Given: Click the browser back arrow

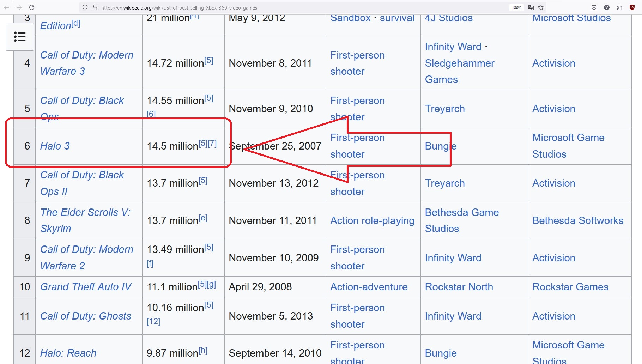Looking at the screenshot, I should (x=7, y=7).
